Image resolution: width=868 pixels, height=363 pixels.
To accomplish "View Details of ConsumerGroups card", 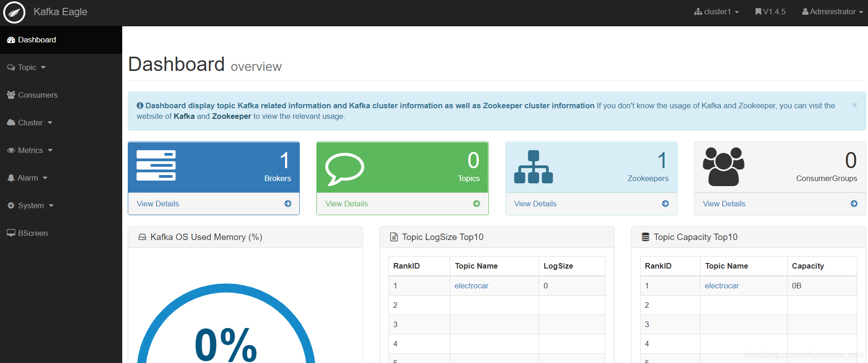I will click(724, 204).
